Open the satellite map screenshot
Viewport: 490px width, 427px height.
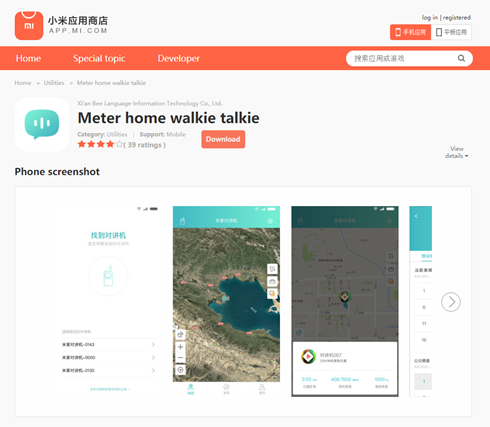point(226,301)
